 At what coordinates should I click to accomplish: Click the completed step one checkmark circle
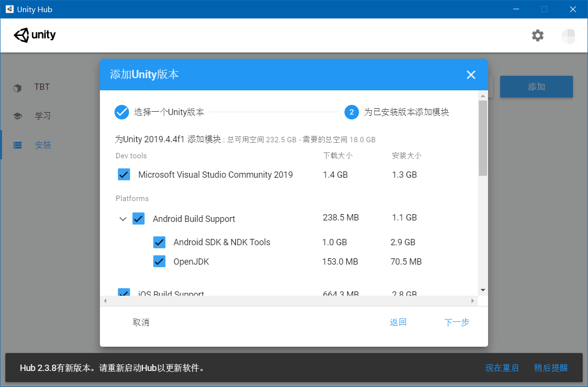tap(122, 112)
